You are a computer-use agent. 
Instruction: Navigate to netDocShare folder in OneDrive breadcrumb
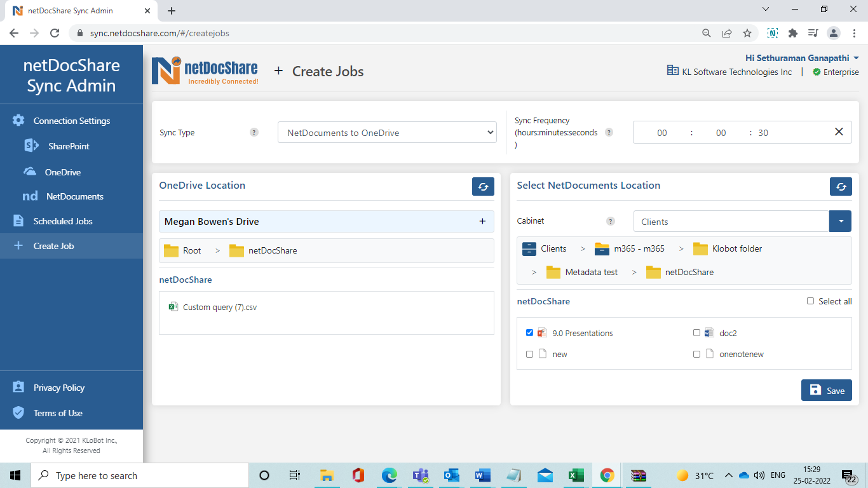coord(273,250)
